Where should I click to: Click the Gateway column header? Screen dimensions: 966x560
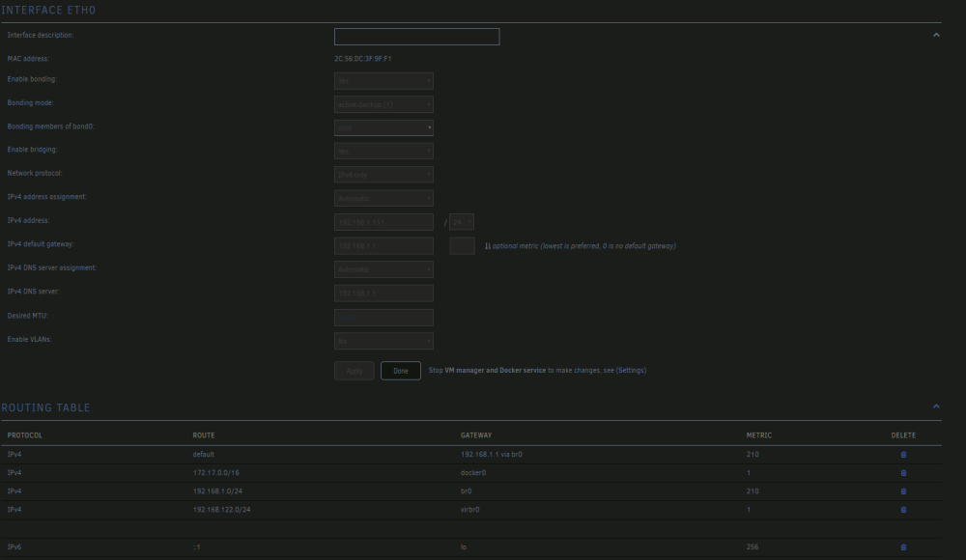476,434
